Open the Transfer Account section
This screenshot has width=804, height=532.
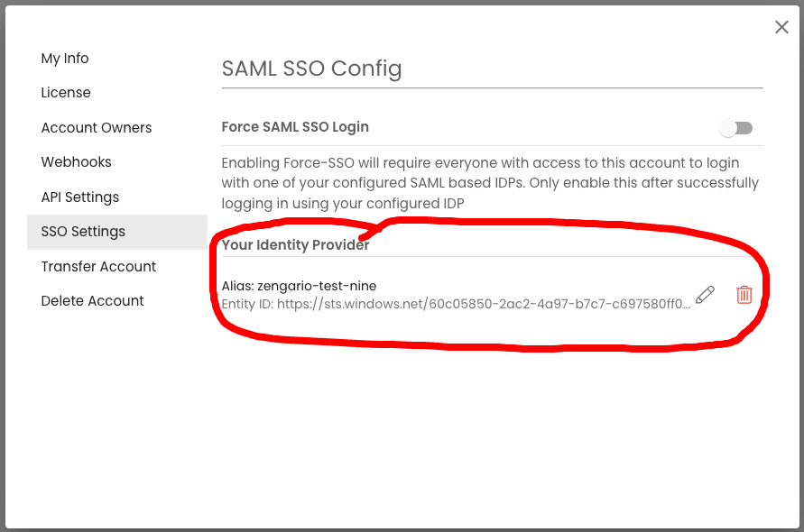pyautogui.click(x=98, y=267)
